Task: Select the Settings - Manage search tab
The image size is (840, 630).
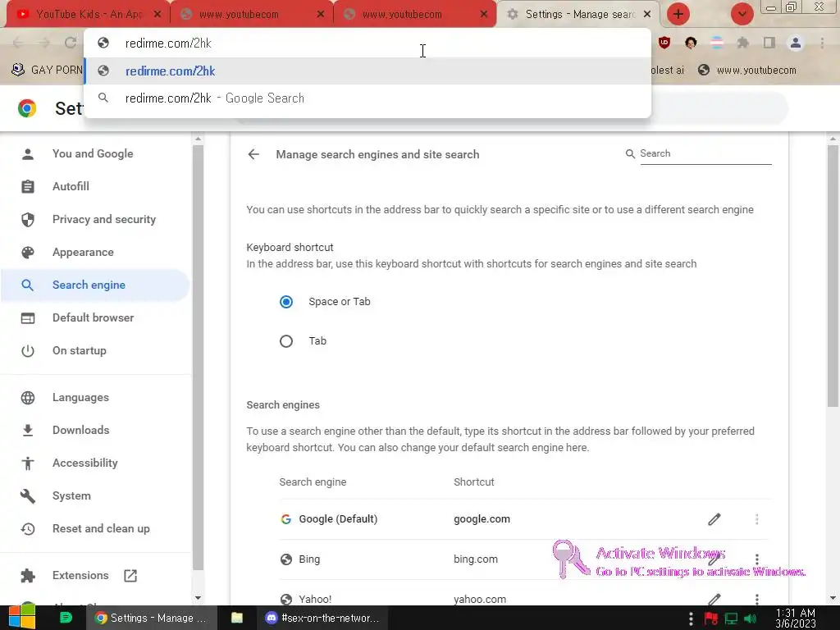Action: point(578,15)
